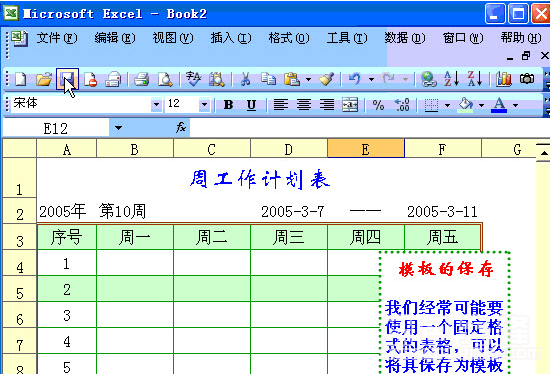
Task: Open the 工具(T) menu
Action: (347, 38)
